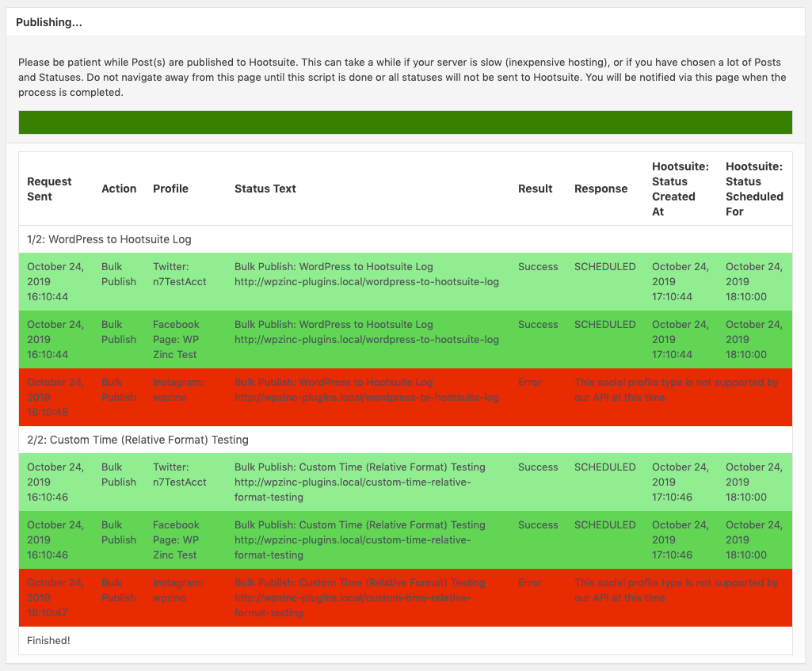Click "Facebook Page: WP Zinc Test" in Custom Time group
812x671 pixels.
point(176,540)
